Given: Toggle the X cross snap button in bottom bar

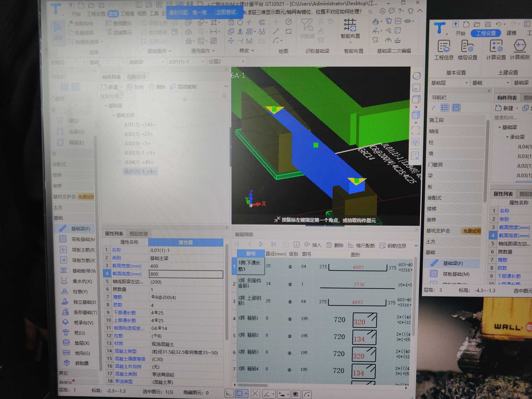Looking at the screenshot, I should pos(255,394).
